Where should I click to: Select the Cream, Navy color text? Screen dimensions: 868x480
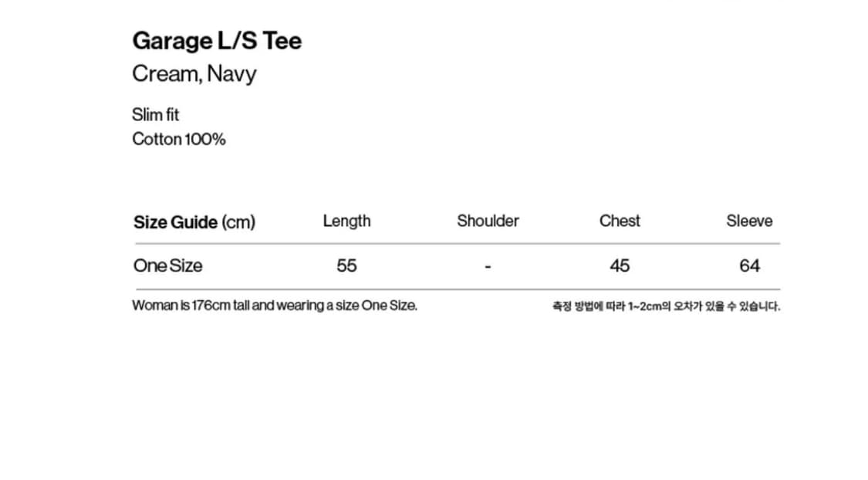tap(194, 74)
